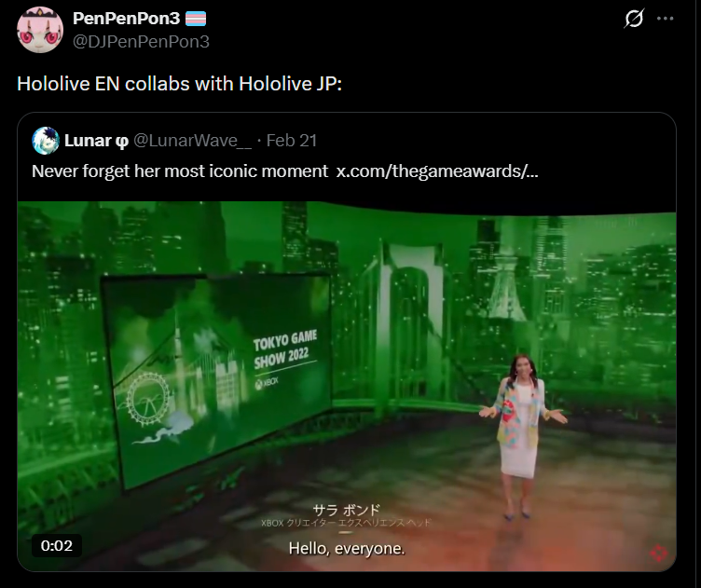This screenshot has width=701, height=588.
Task: Click the Japanese name caption サラ ボンド
Action: pyautogui.click(x=346, y=510)
